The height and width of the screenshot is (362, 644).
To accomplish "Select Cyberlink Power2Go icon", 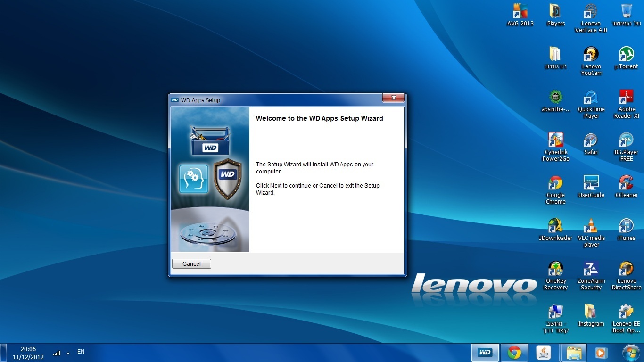I will [556, 147].
